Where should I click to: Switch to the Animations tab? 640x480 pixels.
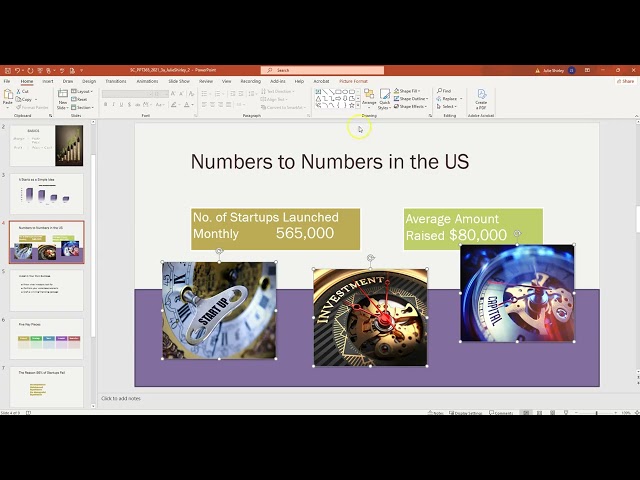147,81
